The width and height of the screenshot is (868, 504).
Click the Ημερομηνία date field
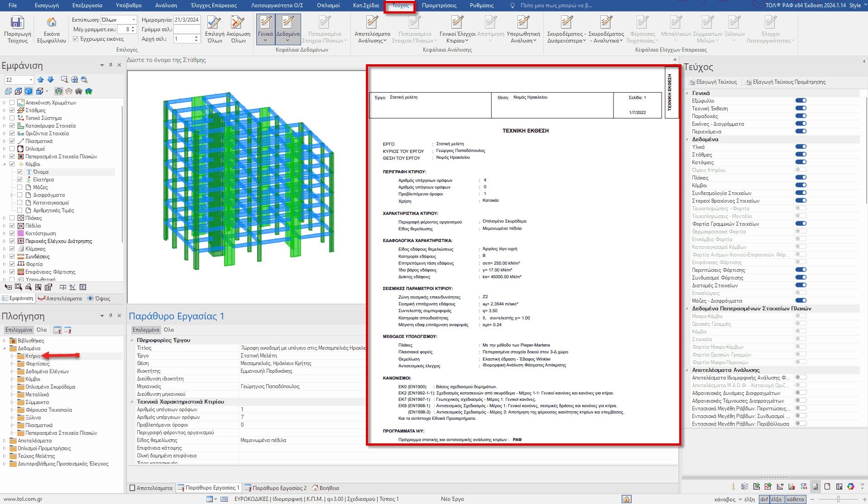click(x=187, y=20)
